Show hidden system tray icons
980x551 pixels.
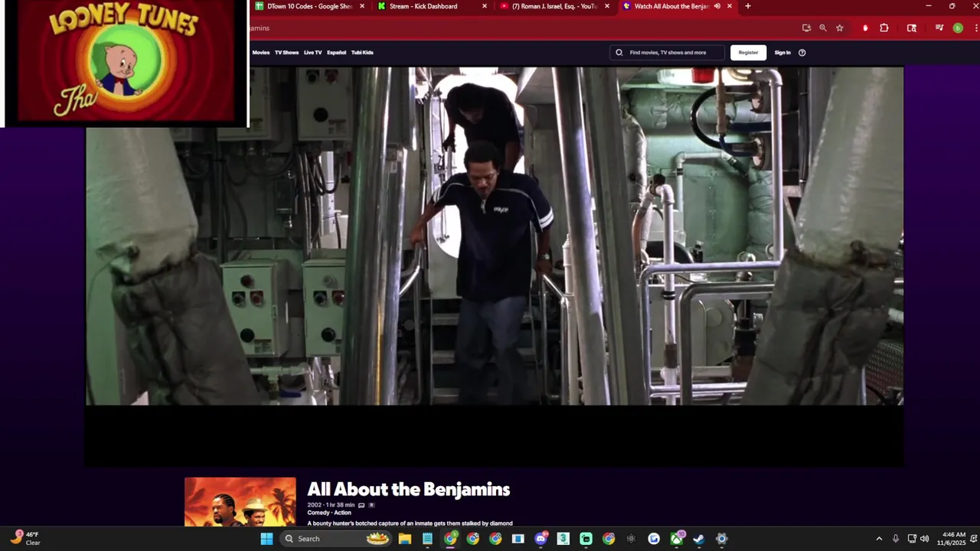(879, 539)
